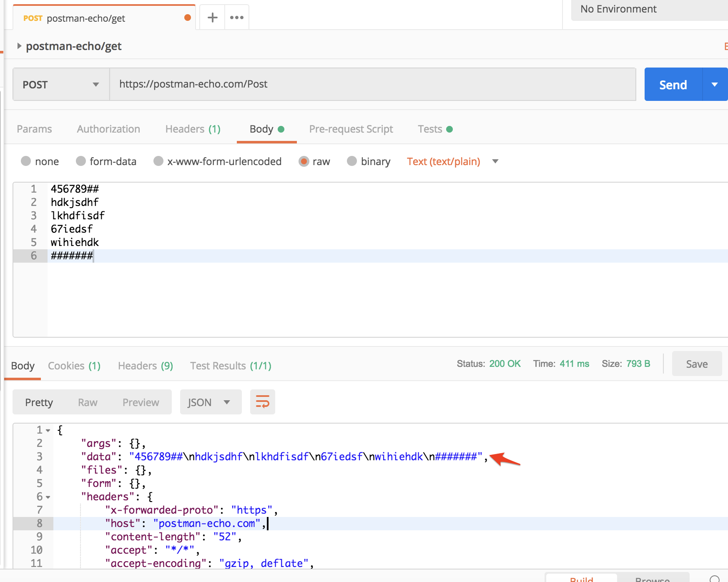Switch response view to Raw
The width and height of the screenshot is (728, 582).
pyautogui.click(x=88, y=402)
